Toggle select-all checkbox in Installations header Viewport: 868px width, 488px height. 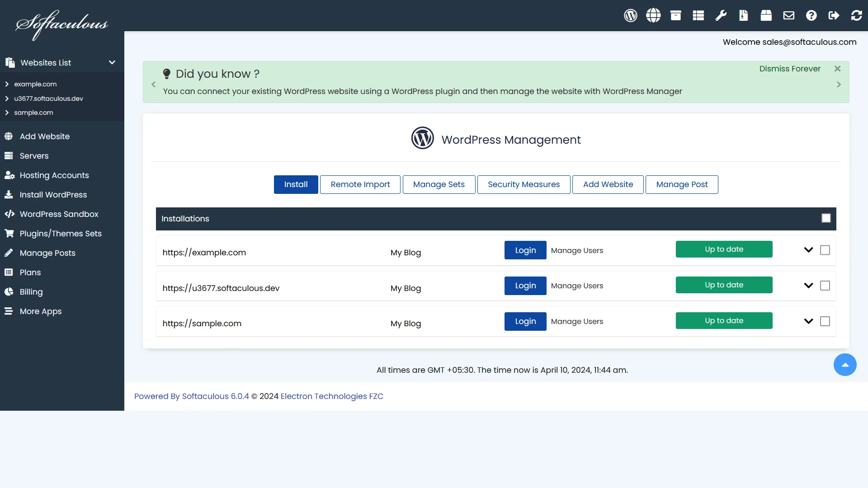click(826, 218)
